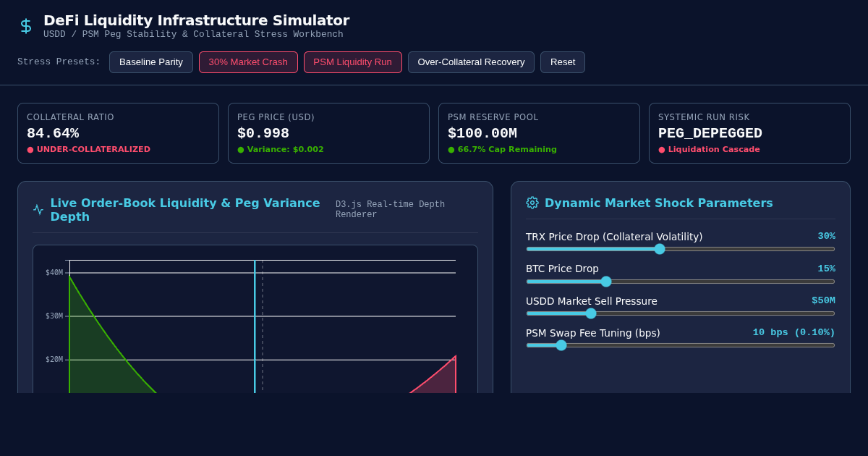Click the 30% TRX drop value
This screenshot has height=456, width=868.
coord(827,236)
